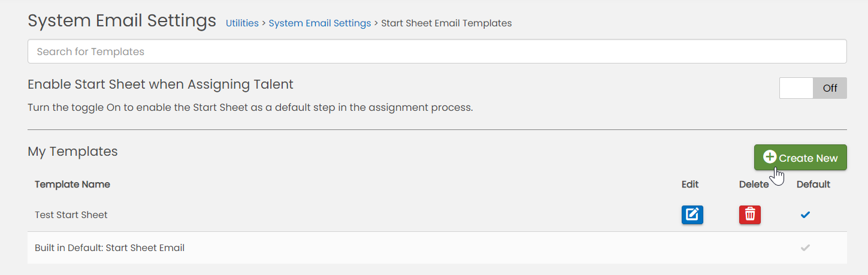Click the blue default checkmark for Test Start Sheet
The image size is (868, 275).
click(x=805, y=214)
